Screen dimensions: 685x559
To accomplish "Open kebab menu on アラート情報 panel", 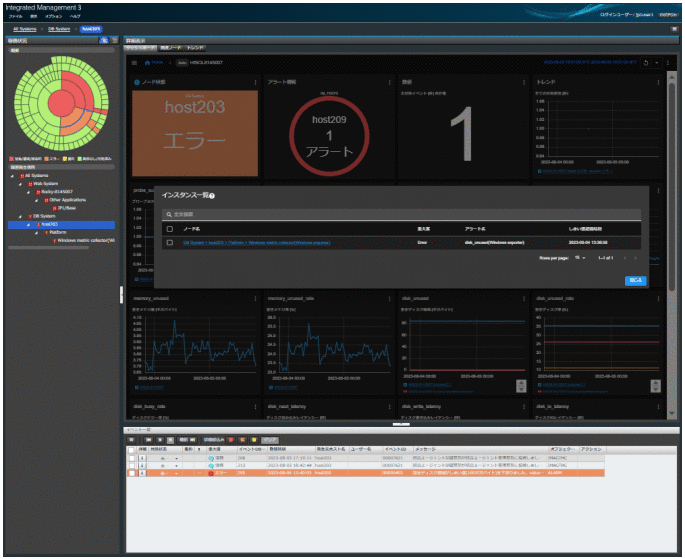I will [388, 82].
